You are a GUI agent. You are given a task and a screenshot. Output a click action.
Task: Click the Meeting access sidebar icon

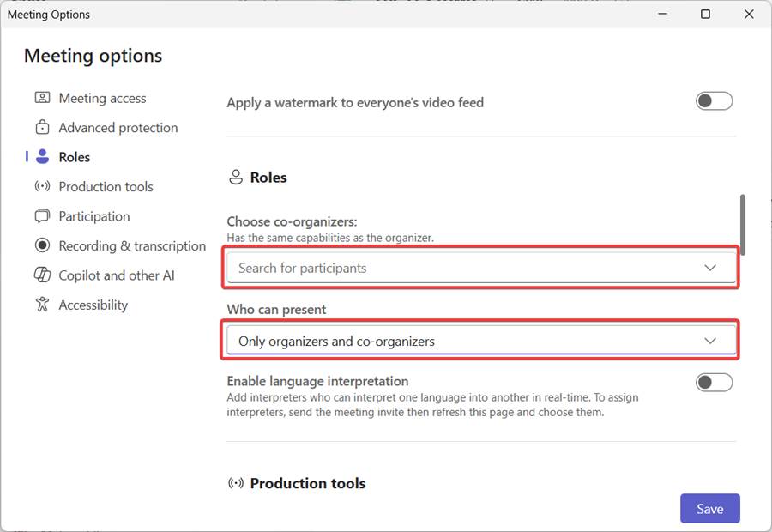[x=42, y=98]
